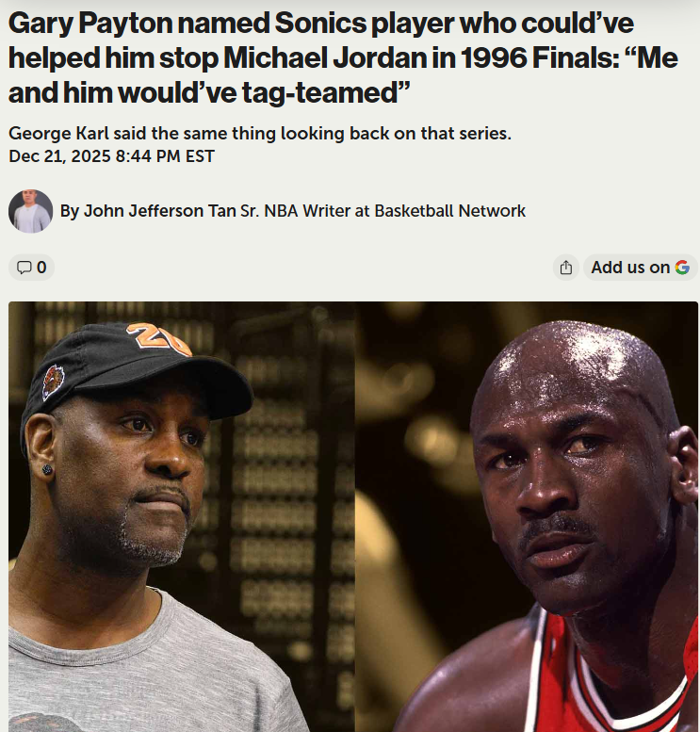This screenshot has height=732, width=700.
Task: Open the left photo of man in cap
Action: tap(182, 516)
